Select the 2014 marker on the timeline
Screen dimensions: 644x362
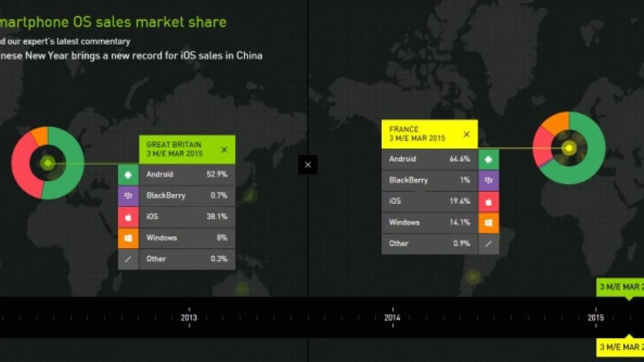click(x=392, y=317)
